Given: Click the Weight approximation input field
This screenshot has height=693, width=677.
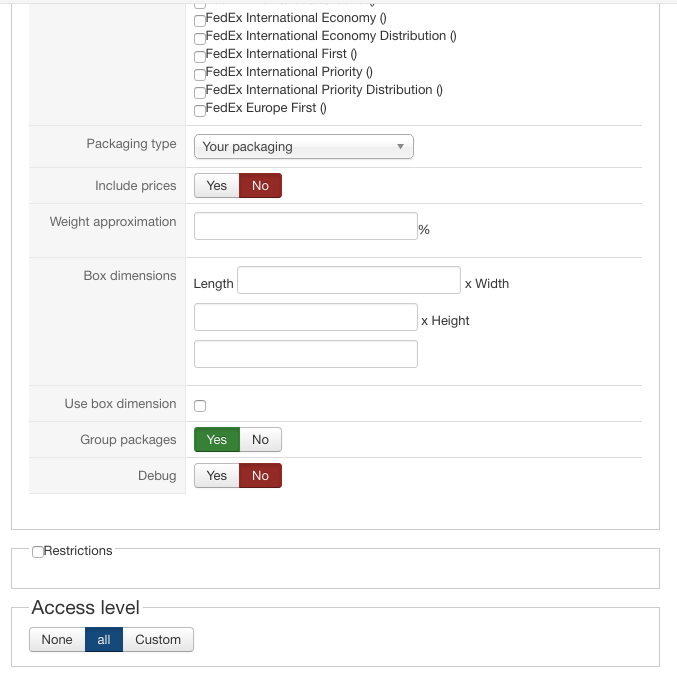Looking at the screenshot, I should 305,226.
